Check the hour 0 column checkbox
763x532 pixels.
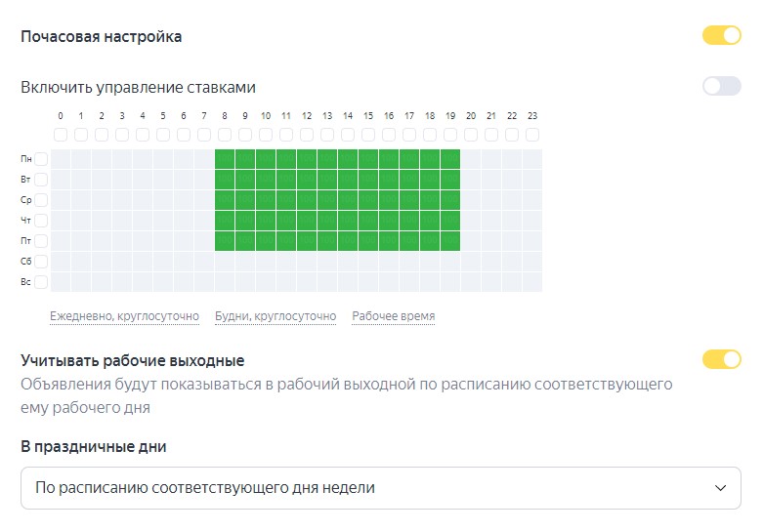point(61,135)
